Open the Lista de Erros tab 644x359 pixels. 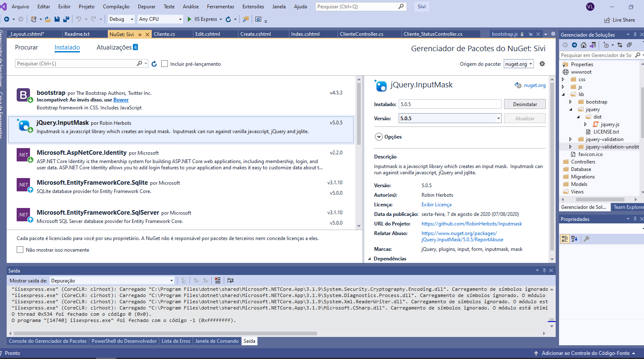tap(176, 341)
